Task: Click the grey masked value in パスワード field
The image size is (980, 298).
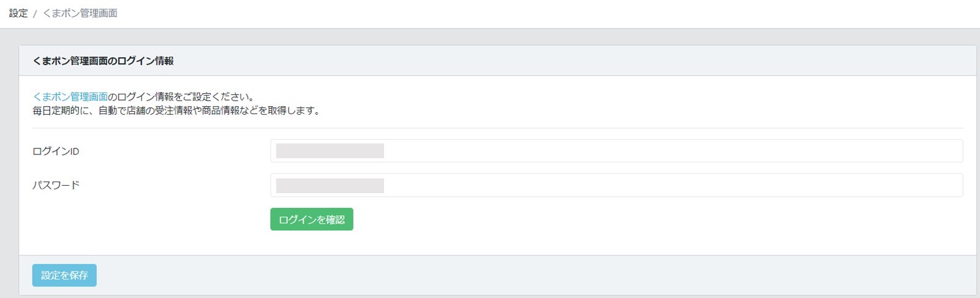Action: click(330, 186)
